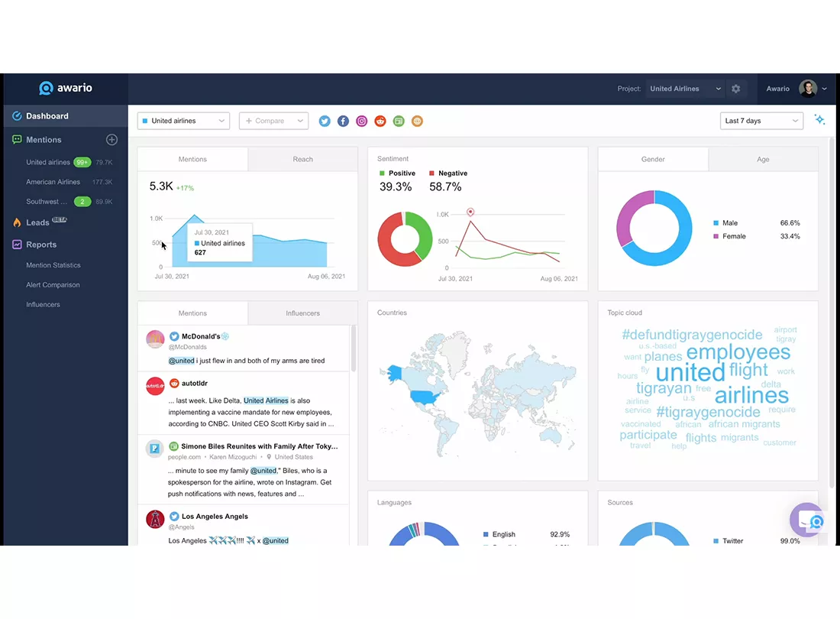Filter by Twitter source icon
This screenshot has width=840, height=619.
click(x=325, y=121)
